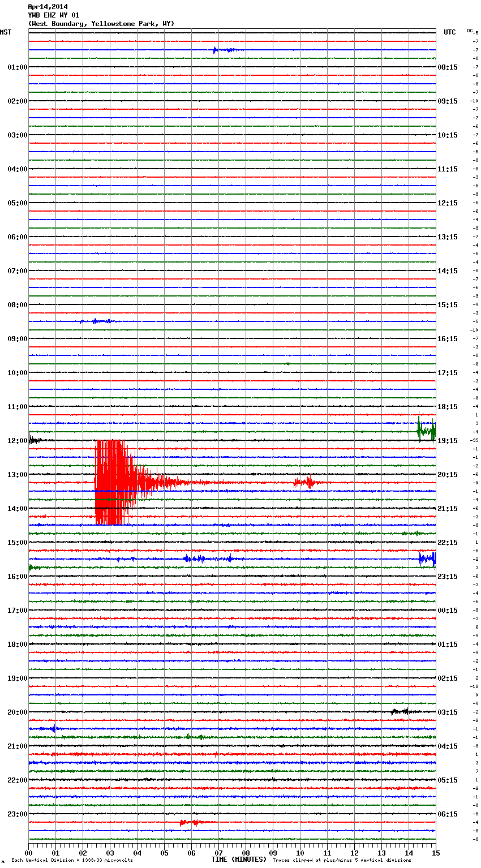Click minute 15 at the axis end
This screenshot has width=481, height=868.
[436, 853]
